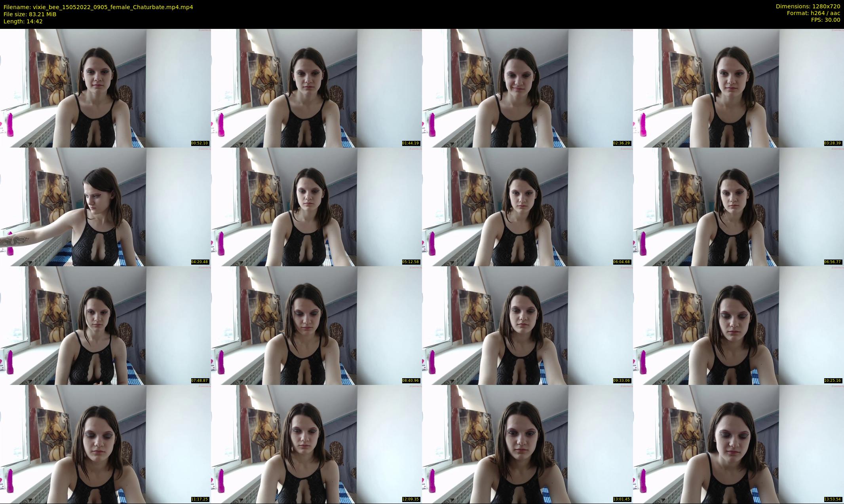Screen dimensions: 844x504
Task: Select the thumbnail timestamped 04:20.48
Action: click(105, 207)
